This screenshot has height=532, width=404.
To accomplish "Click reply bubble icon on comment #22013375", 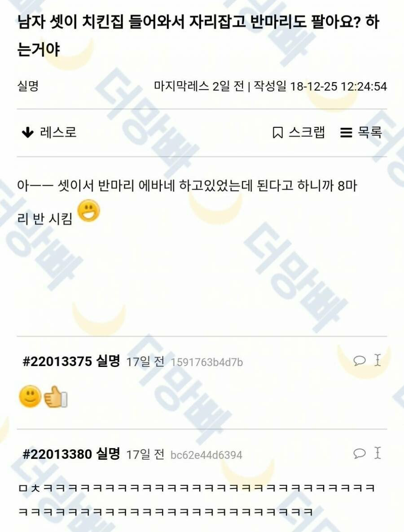I will [359, 360].
